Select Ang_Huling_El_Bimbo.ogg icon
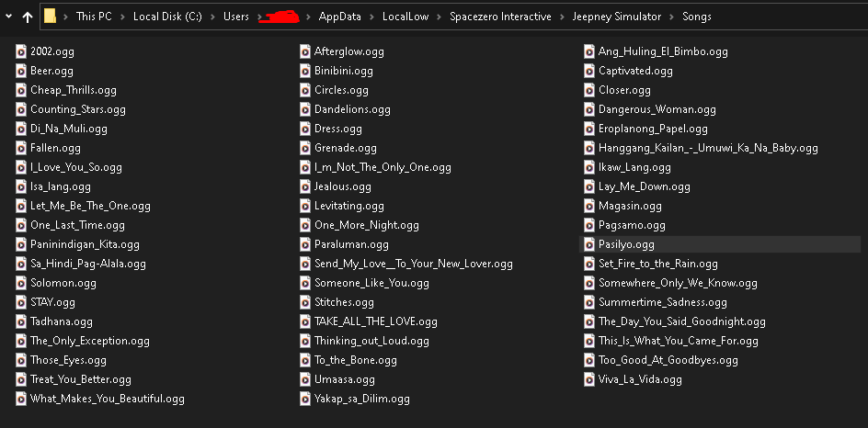The width and height of the screenshot is (868, 428). (589, 51)
